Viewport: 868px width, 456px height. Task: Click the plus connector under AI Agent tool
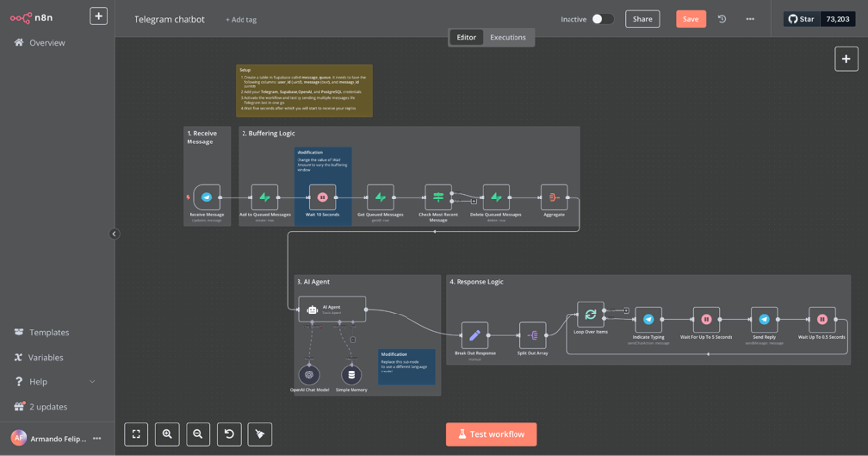pos(353,340)
